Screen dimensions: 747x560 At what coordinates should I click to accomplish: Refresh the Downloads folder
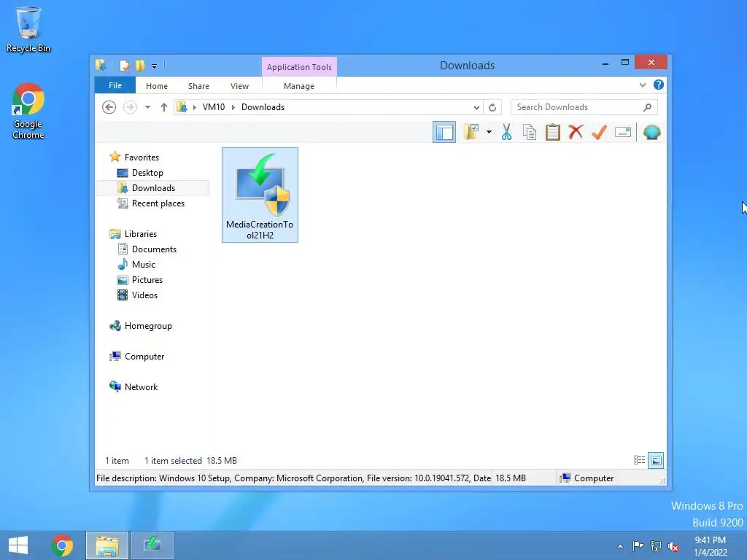(492, 107)
